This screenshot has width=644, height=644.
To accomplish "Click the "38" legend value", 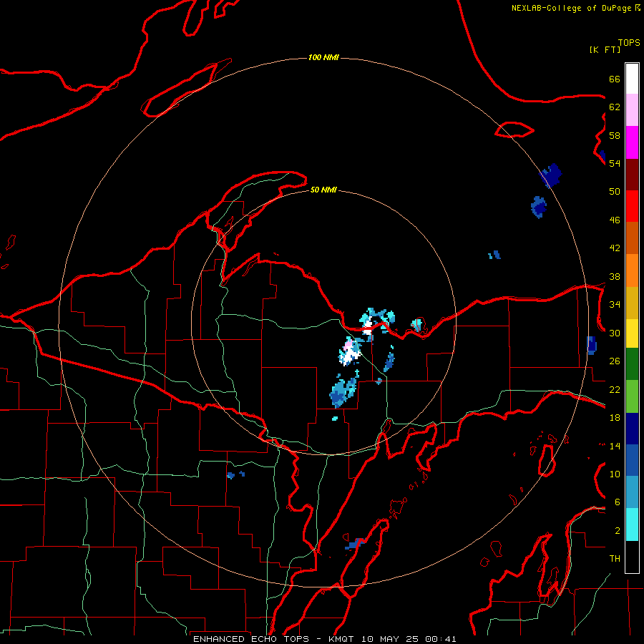I will pyautogui.click(x=615, y=276).
